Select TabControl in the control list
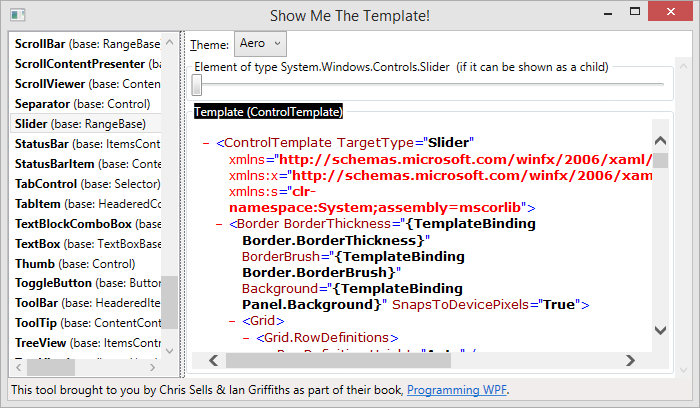Image resolution: width=700 pixels, height=408 pixels. tap(86, 184)
